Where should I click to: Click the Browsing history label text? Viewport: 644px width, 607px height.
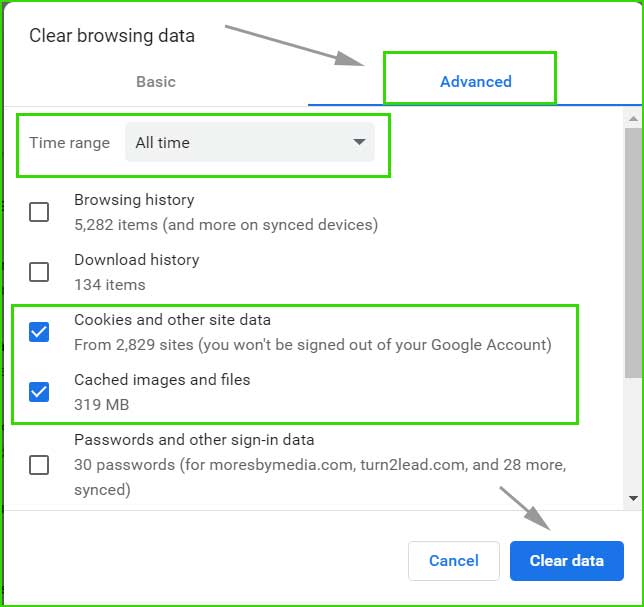[x=134, y=200]
